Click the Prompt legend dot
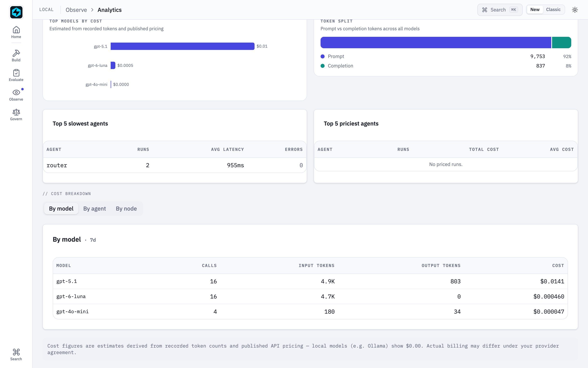The width and height of the screenshot is (588, 368). (322, 56)
